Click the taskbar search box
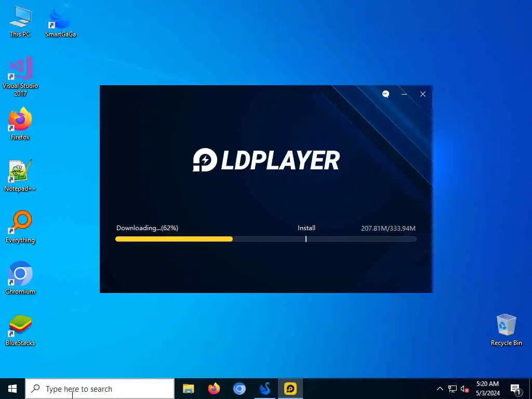The width and height of the screenshot is (532, 399). [100, 389]
